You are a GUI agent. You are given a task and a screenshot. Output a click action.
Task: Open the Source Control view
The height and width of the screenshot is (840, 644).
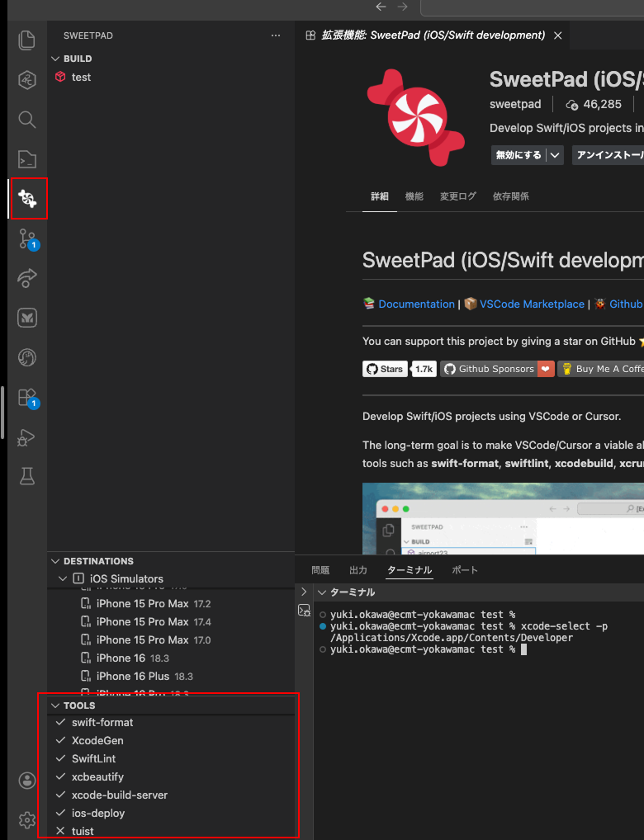click(27, 239)
